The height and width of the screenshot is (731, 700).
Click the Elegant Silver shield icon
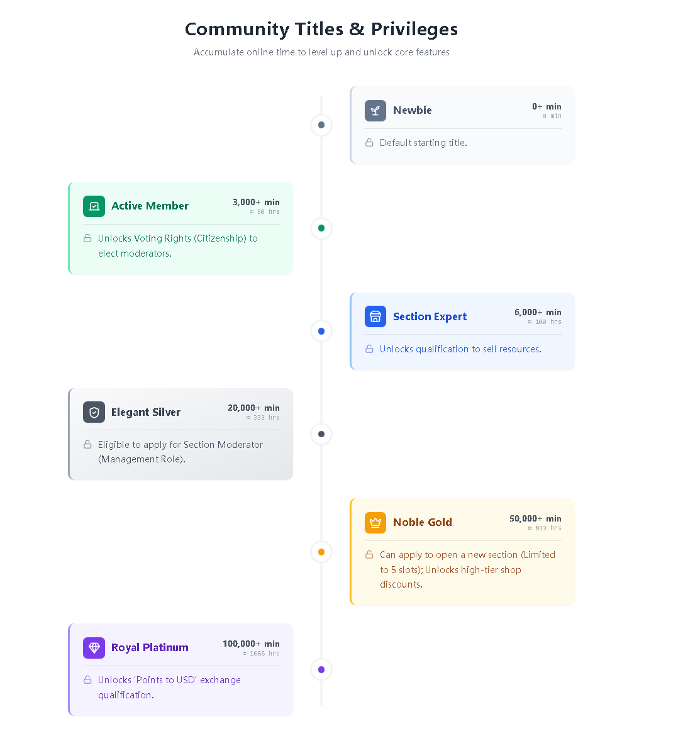[94, 412]
